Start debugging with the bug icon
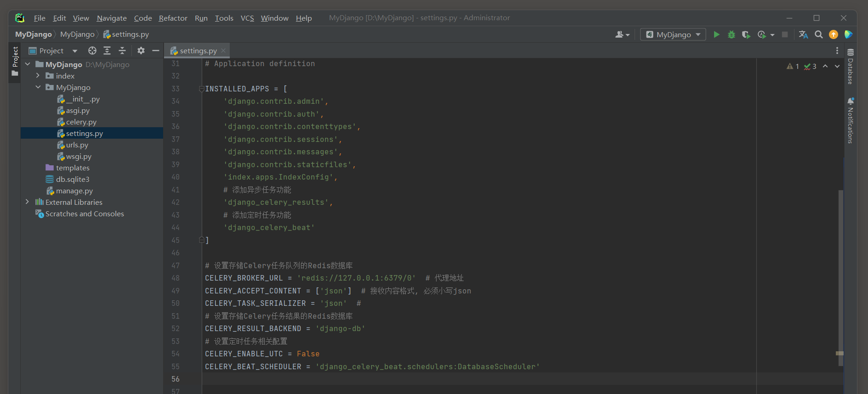The height and width of the screenshot is (394, 868). coord(731,34)
